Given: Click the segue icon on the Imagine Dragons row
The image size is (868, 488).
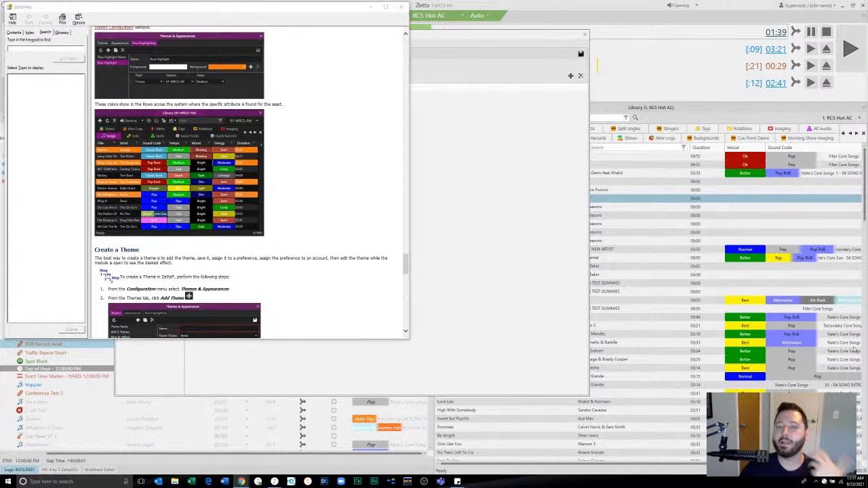Looking at the screenshot, I should [x=302, y=428].
